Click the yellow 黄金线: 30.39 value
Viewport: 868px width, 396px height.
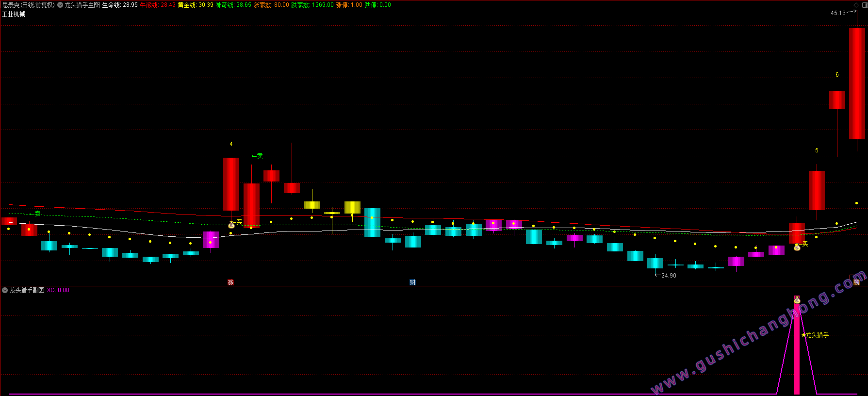[196, 5]
